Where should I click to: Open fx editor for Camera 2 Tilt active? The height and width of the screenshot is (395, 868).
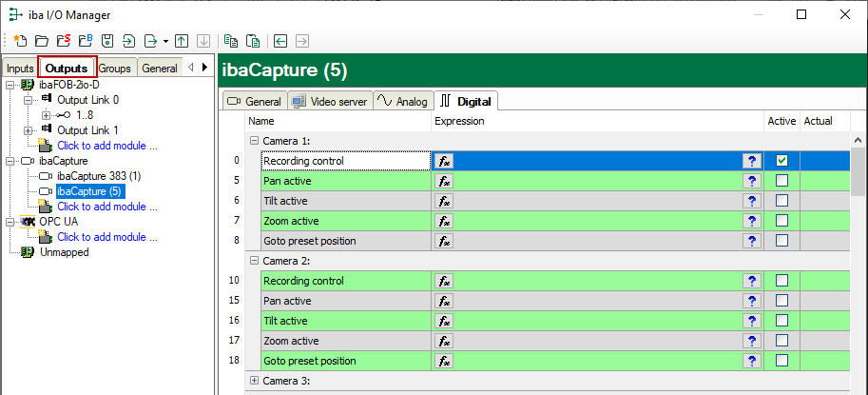[444, 321]
